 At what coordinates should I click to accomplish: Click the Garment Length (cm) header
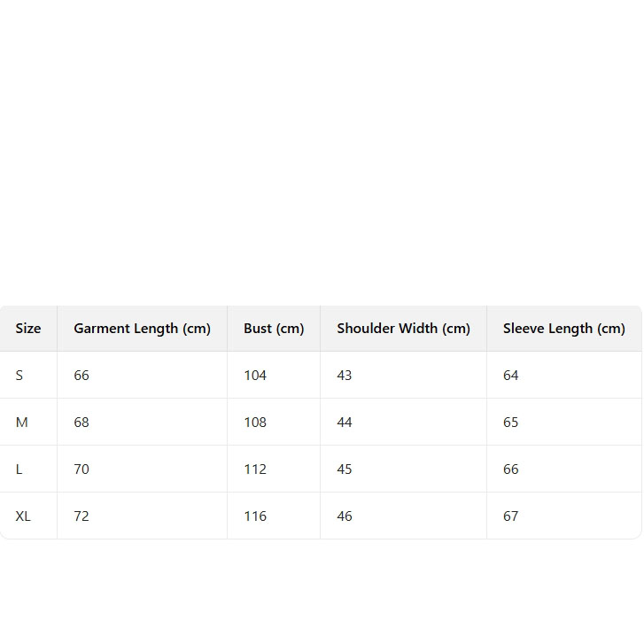142,329
